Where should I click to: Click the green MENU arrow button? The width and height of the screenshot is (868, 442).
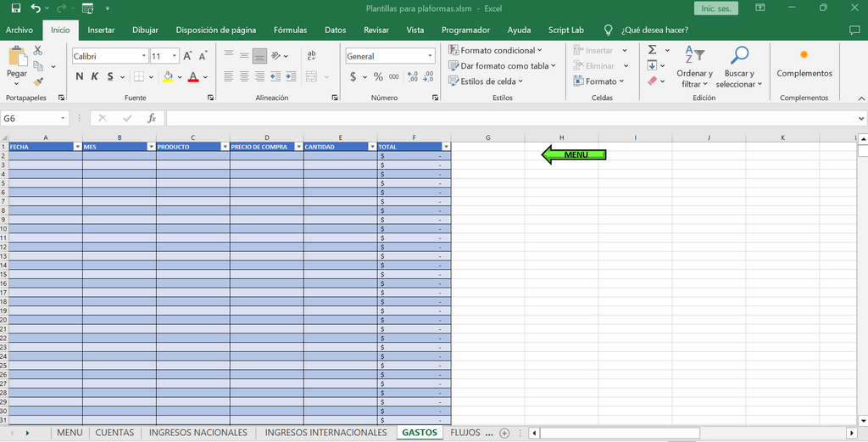(574, 154)
